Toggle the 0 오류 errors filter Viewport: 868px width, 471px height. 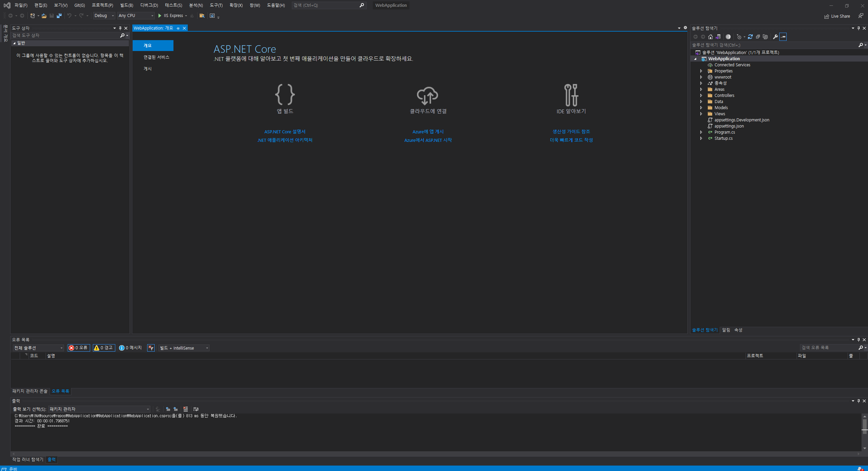(x=79, y=348)
